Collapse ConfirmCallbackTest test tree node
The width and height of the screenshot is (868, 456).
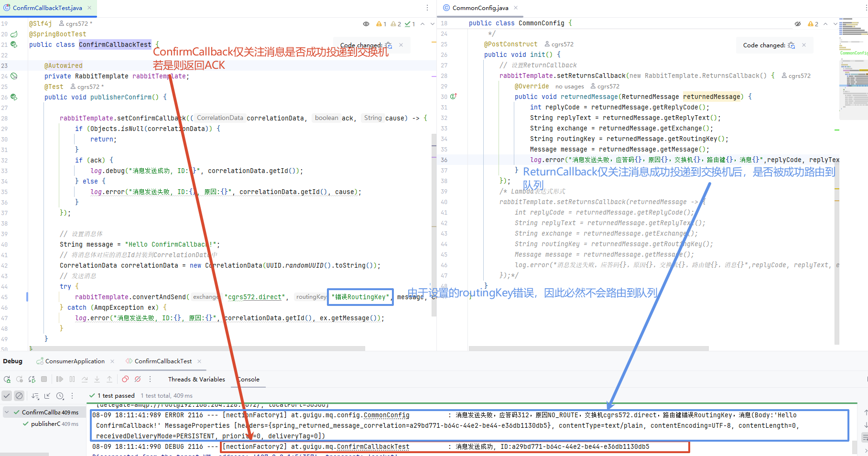click(x=7, y=412)
